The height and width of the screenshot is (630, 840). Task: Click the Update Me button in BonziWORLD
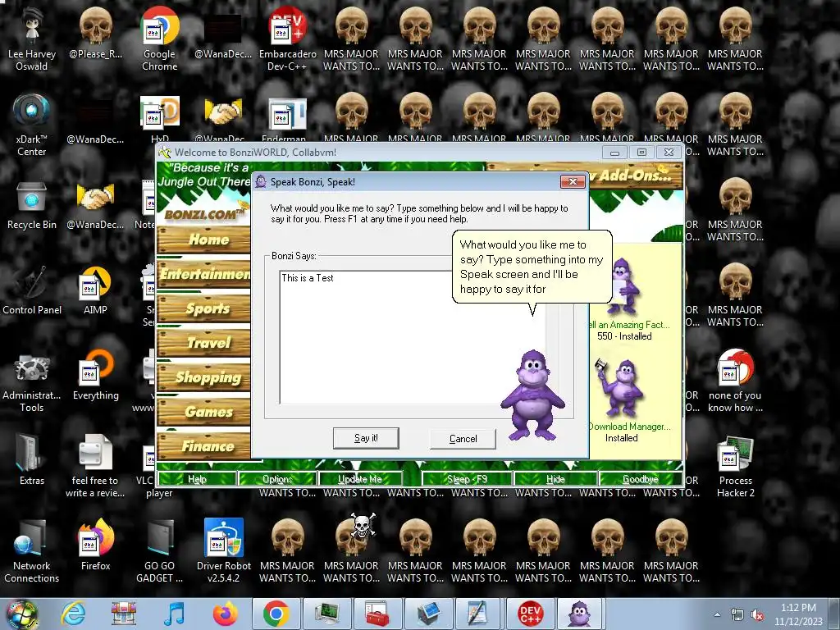tap(360, 479)
